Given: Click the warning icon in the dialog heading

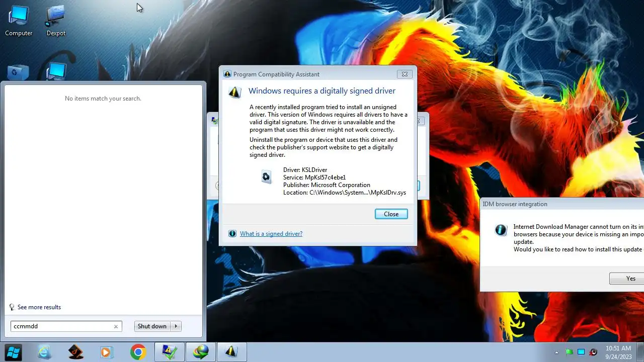Looking at the screenshot, I should pyautogui.click(x=235, y=92).
